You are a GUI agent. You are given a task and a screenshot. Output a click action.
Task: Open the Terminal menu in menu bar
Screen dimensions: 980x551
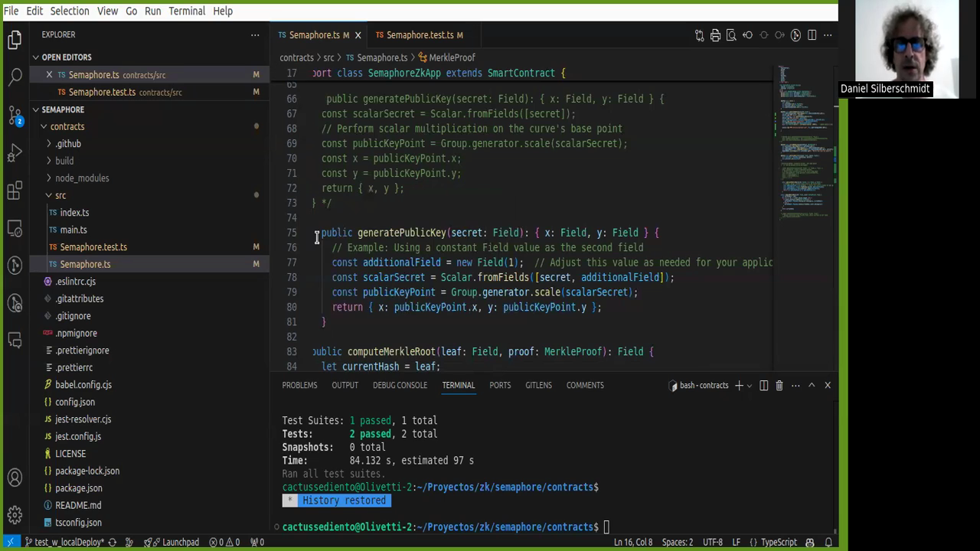tap(187, 11)
